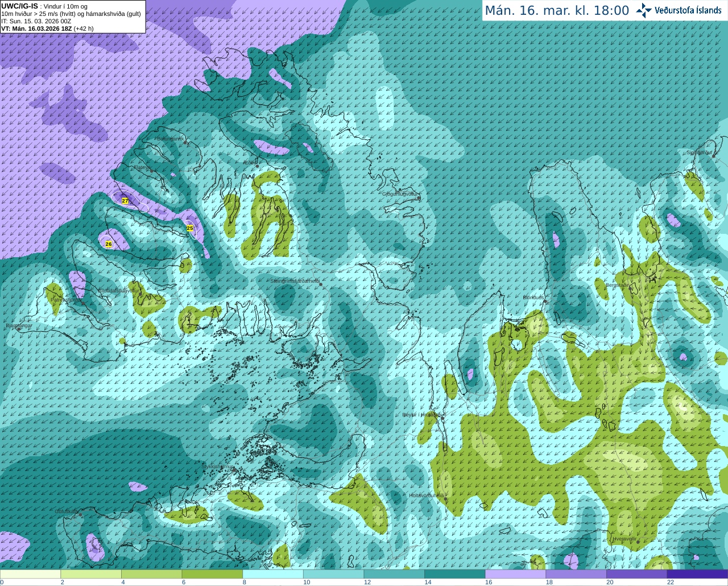Select the green 4–6 m/s legend swatch
Screen dimensions: 728x586
[151, 574]
